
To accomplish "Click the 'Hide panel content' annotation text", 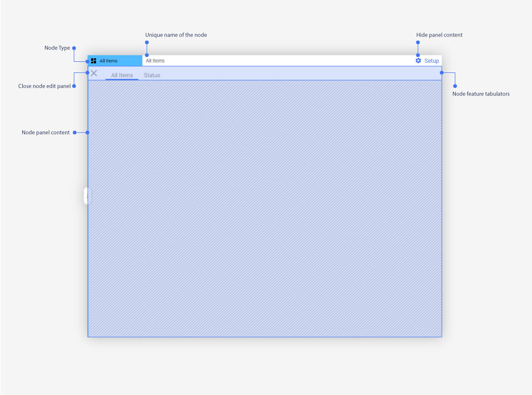I will (439, 35).
